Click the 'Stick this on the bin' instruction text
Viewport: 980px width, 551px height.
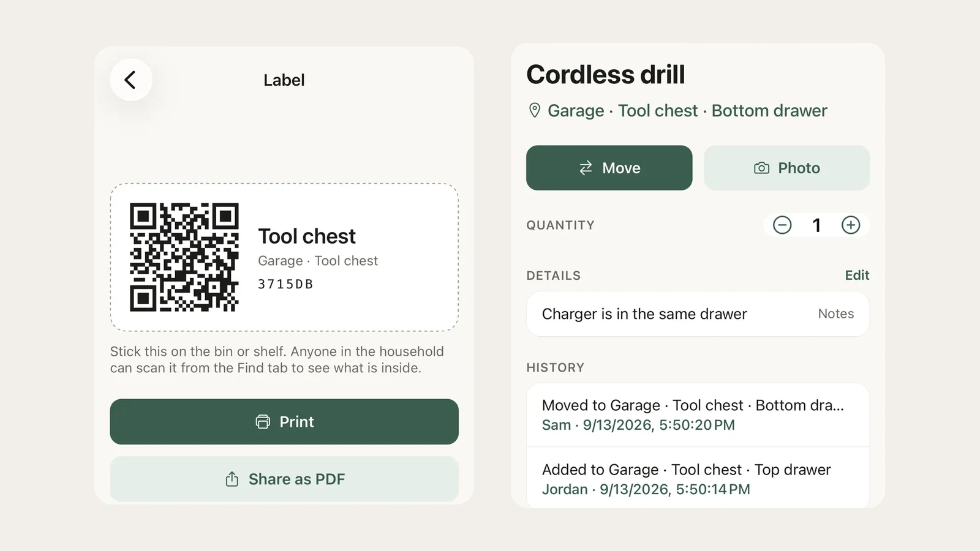(277, 360)
